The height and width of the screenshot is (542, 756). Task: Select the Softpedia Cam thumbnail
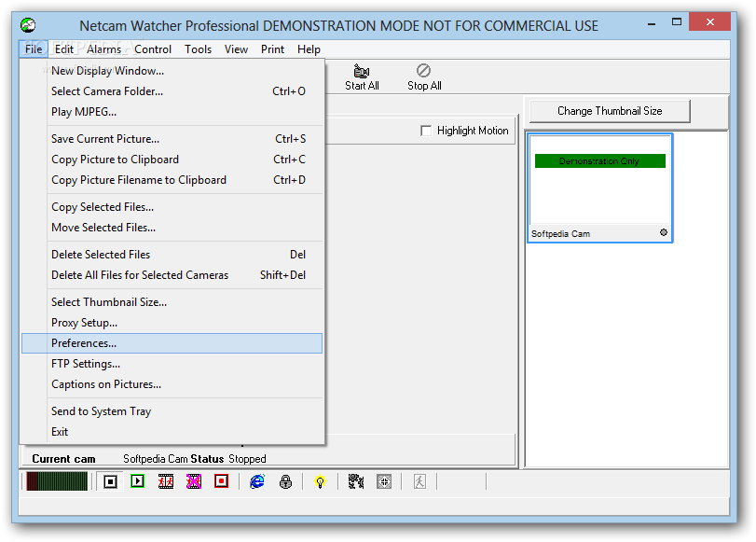599,188
